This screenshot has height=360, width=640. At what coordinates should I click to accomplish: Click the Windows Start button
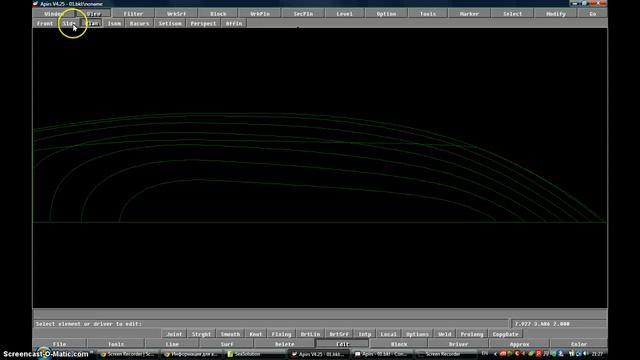point(44,353)
